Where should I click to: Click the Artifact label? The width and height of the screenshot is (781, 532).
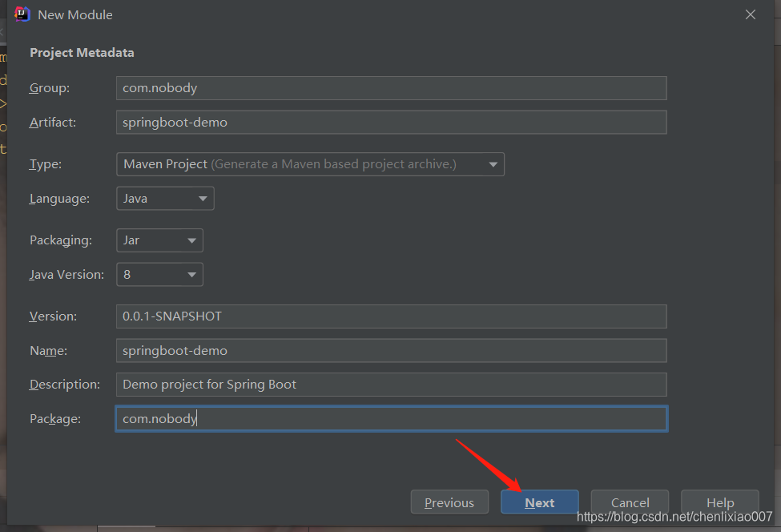coord(52,122)
